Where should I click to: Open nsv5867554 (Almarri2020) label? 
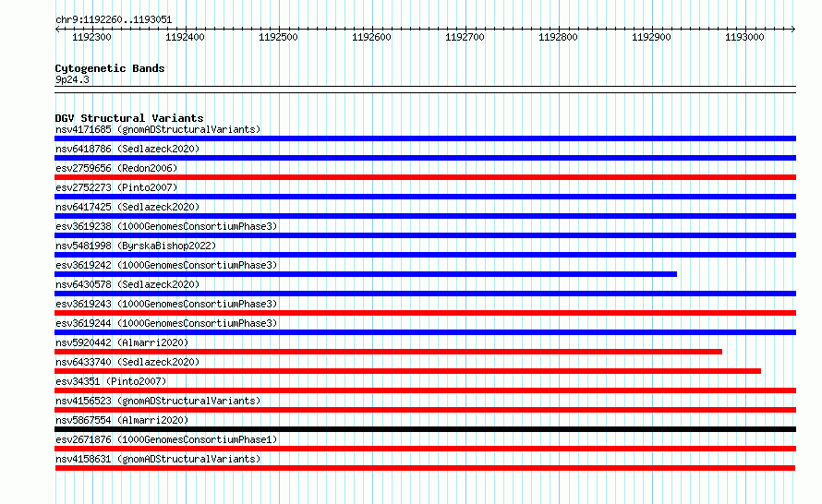[122, 420]
